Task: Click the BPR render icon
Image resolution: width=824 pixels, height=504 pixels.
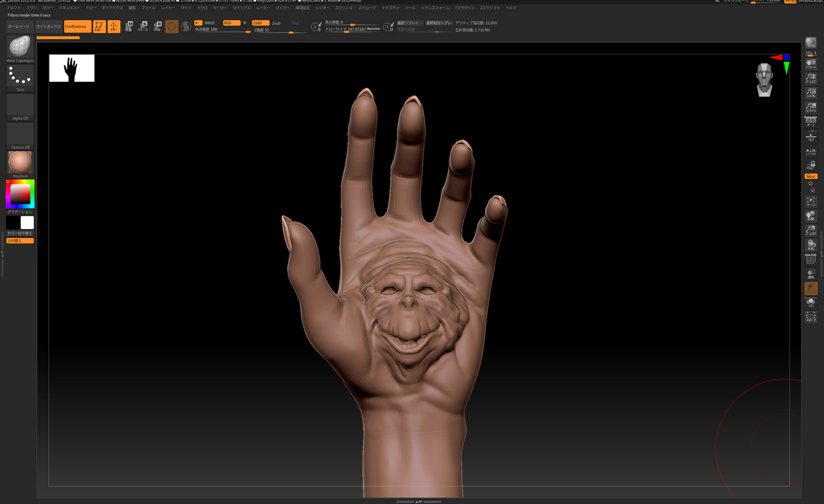Action: pyautogui.click(x=811, y=43)
